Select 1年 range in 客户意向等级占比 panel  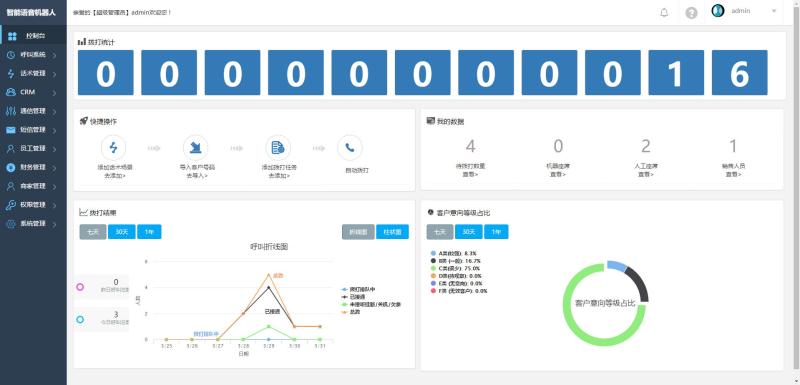coord(496,232)
